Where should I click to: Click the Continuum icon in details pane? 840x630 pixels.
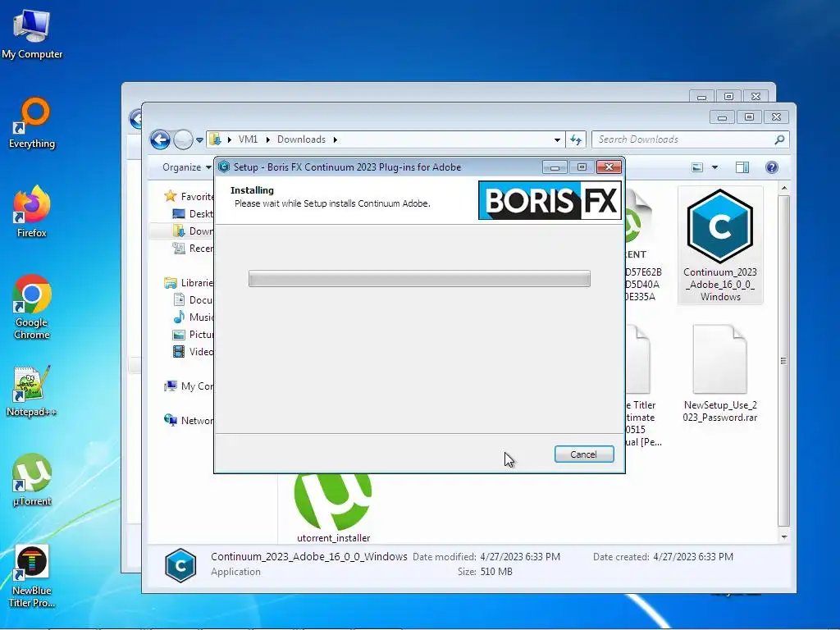pyautogui.click(x=180, y=565)
